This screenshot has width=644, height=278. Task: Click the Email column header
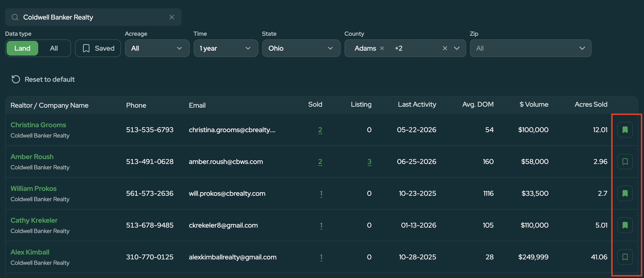[x=197, y=105]
